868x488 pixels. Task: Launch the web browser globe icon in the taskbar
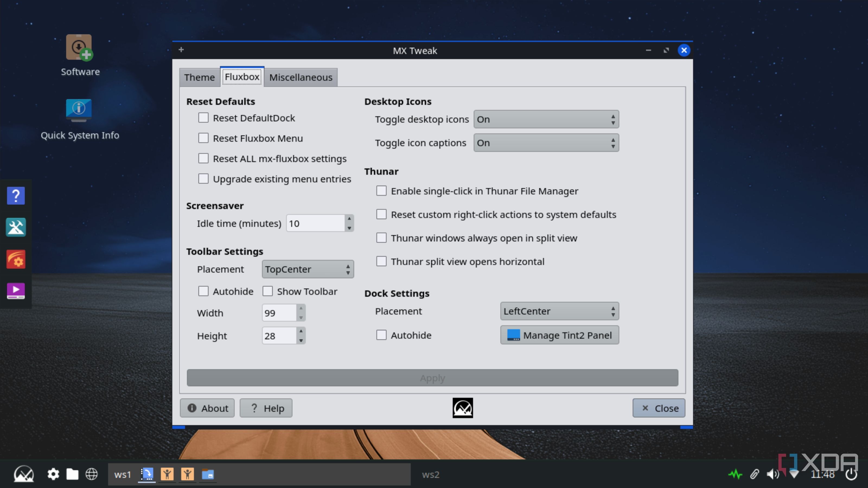click(x=91, y=474)
